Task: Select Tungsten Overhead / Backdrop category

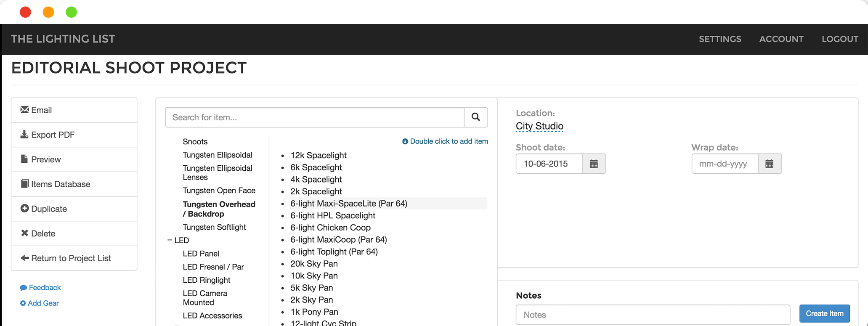Action: tap(219, 209)
